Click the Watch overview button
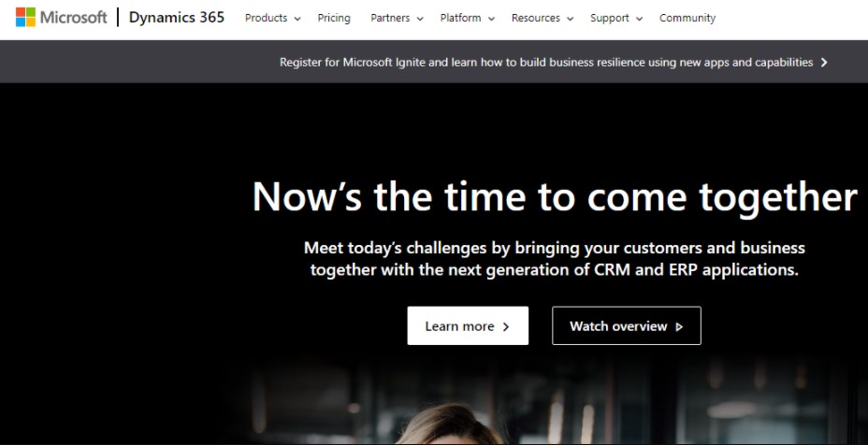The height and width of the screenshot is (445, 868). 627,326
